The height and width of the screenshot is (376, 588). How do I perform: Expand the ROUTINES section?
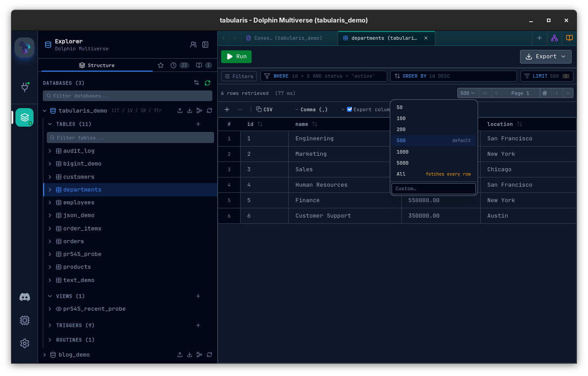click(x=50, y=340)
